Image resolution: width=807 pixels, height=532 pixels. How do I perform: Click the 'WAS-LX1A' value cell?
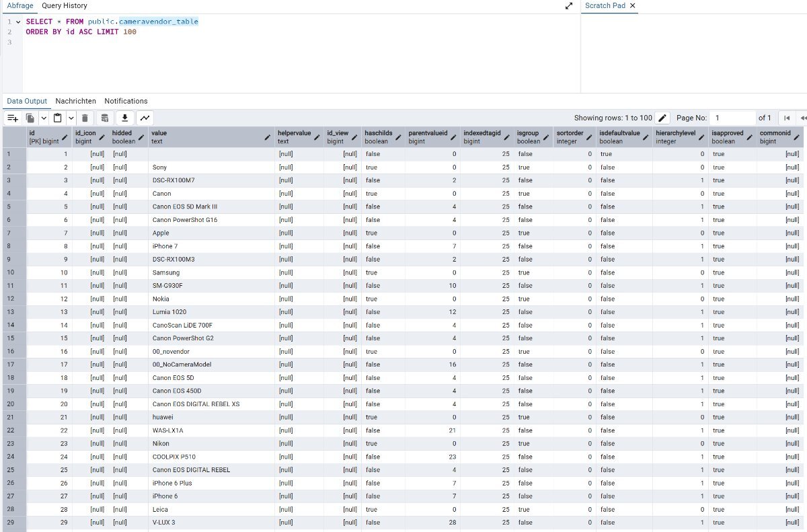pos(211,430)
